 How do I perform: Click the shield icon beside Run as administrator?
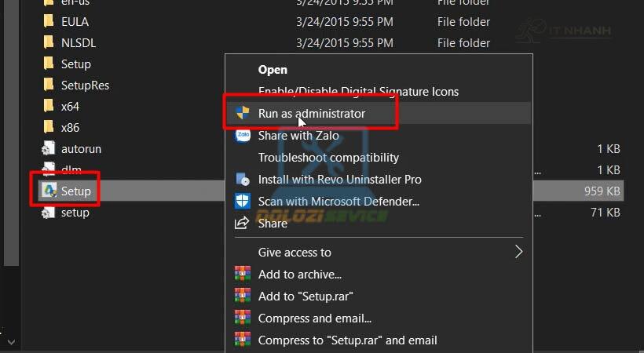pyautogui.click(x=243, y=114)
